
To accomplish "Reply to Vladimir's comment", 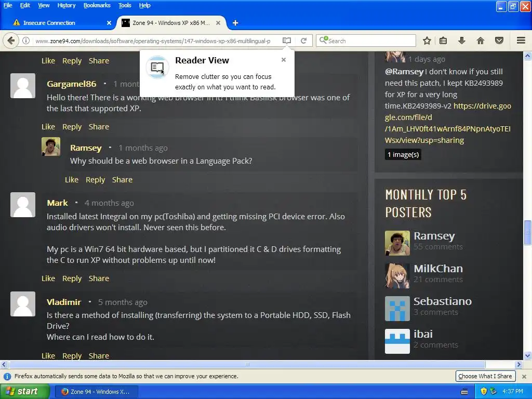I will coord(72,355).
